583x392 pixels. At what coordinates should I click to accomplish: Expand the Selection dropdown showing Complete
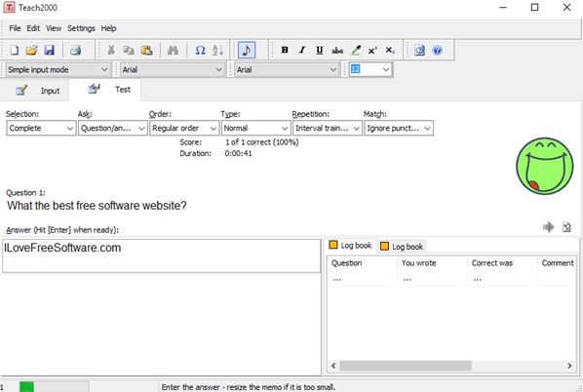pyautogui.click(x=41, y=128)
